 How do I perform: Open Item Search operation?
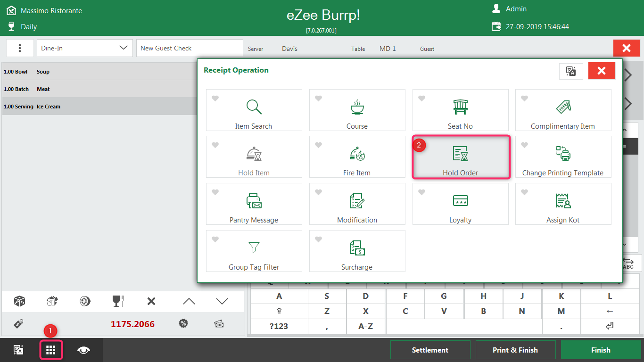[254, 110]
